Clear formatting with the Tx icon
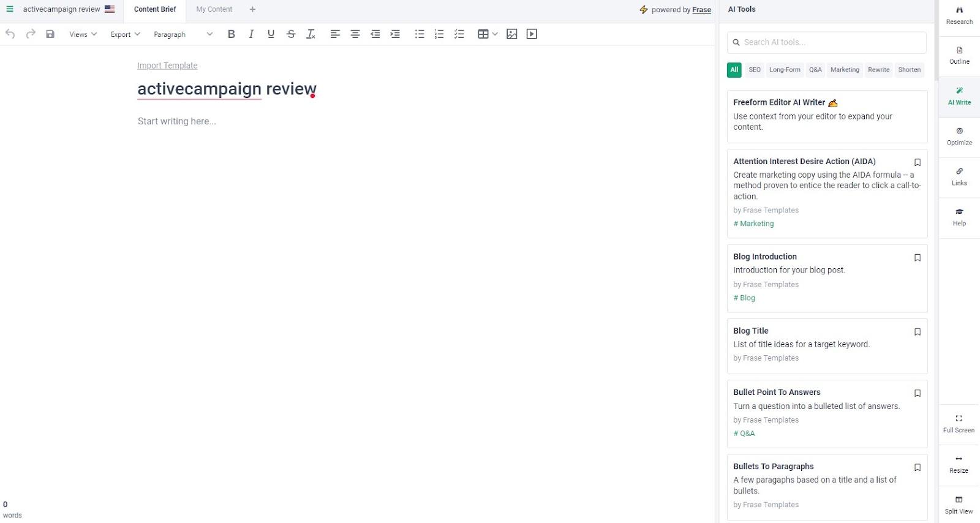The image size is (980, 523). (311, 34)
